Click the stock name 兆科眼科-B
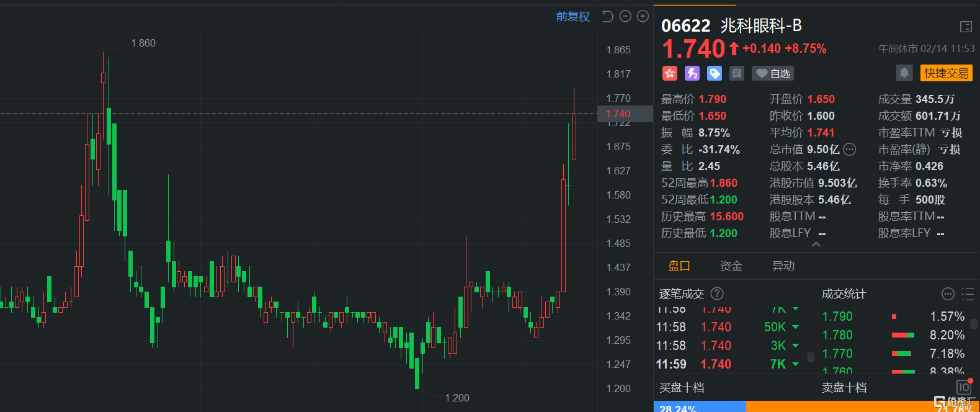 click(761, 25)
